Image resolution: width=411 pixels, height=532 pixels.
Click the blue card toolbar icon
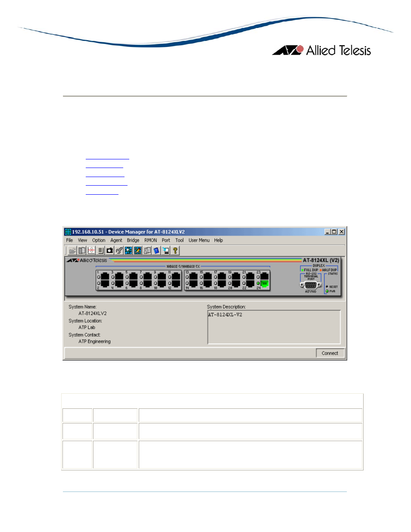click(x=156, y=251)
